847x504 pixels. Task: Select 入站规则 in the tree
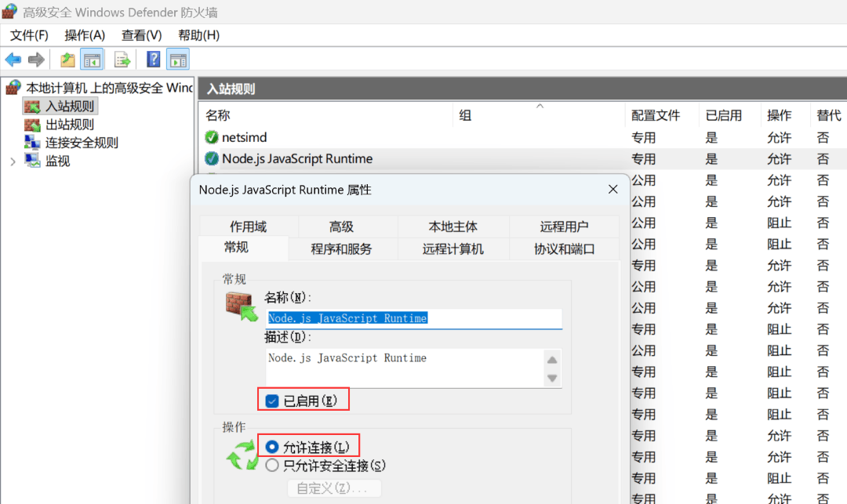70,107
